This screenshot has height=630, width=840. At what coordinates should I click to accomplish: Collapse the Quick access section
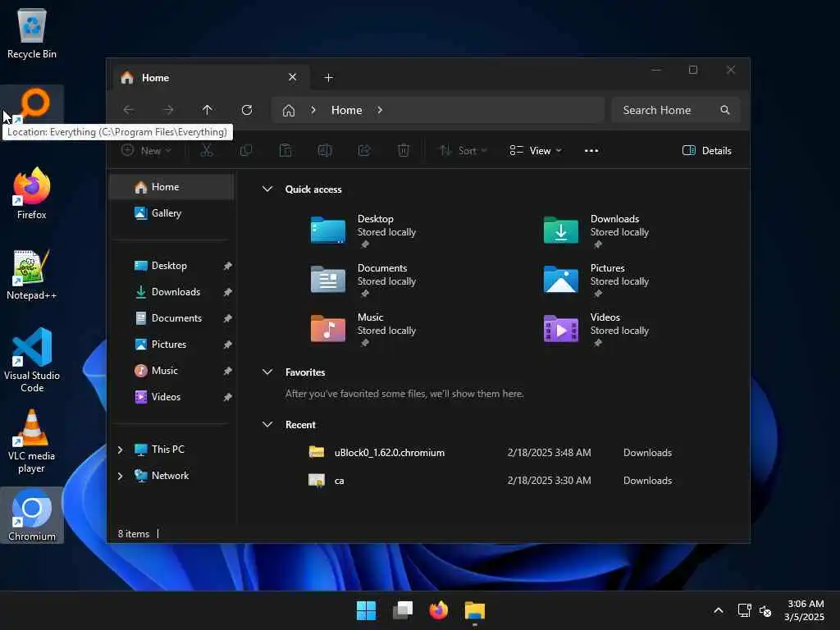[x=267, y=189]
